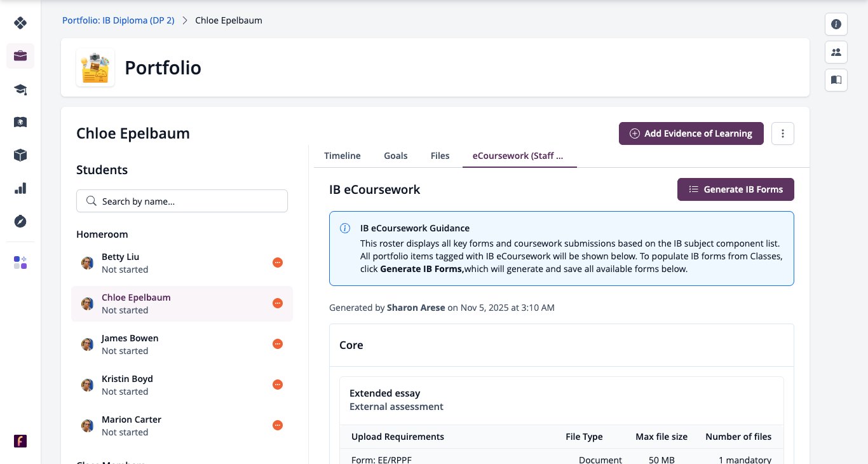The width and height of the screenshot is (868, 464).
Task: Click the 3D cube sidebar icon
Action: tap(20, 155)
